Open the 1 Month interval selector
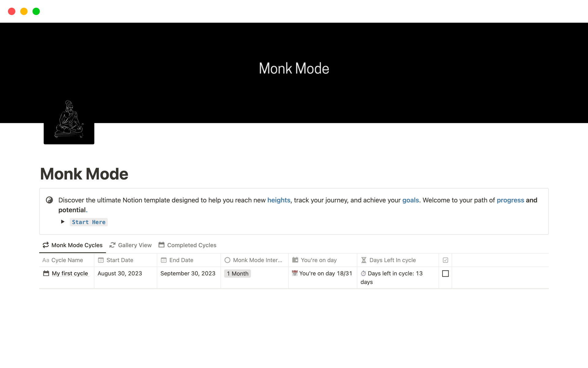The height and width of the screenshot is (368, 588). click(x=237, y=274)
